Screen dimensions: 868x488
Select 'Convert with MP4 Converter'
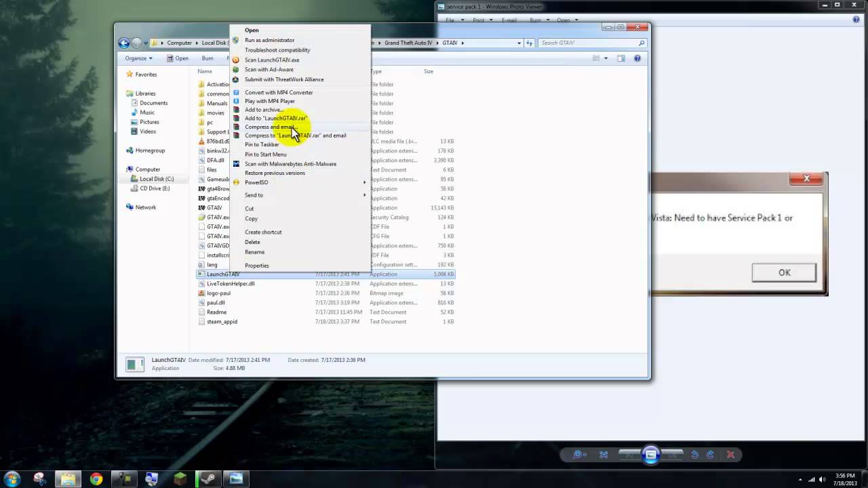(279, 92)
